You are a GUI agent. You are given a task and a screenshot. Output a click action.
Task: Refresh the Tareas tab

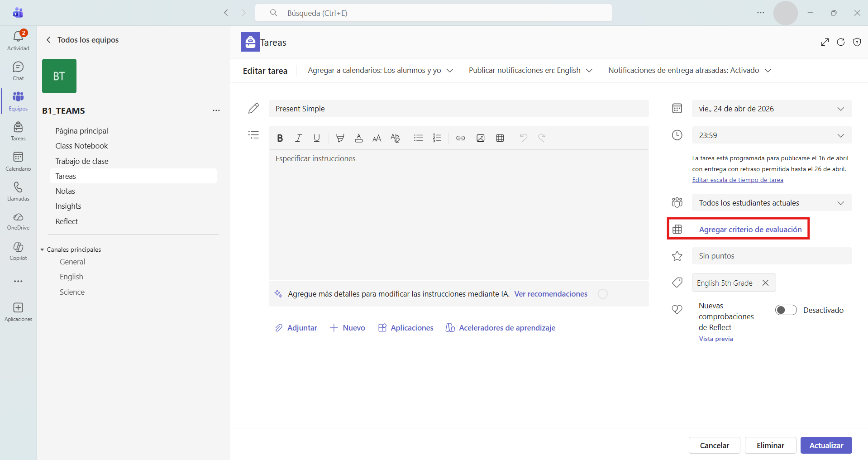pyautogui.click(x=841, y=42)
